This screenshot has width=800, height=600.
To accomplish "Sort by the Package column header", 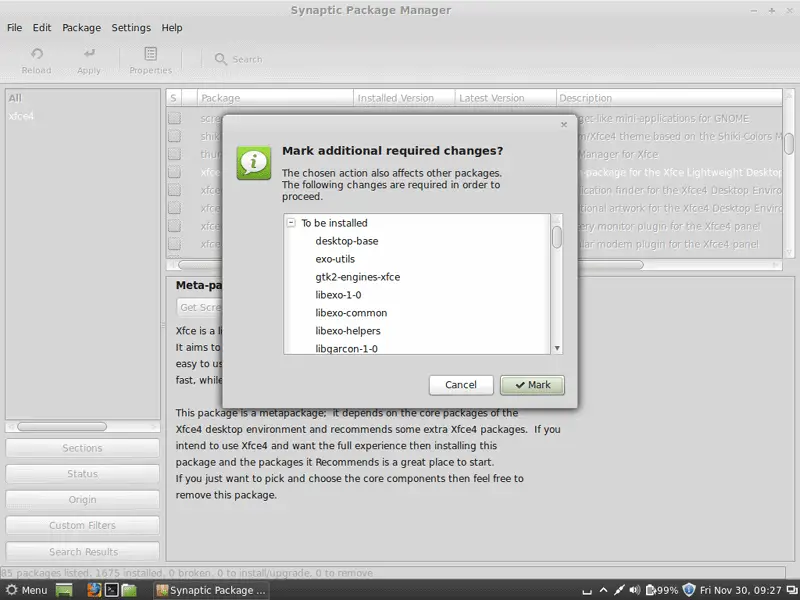I will (276, 98).
